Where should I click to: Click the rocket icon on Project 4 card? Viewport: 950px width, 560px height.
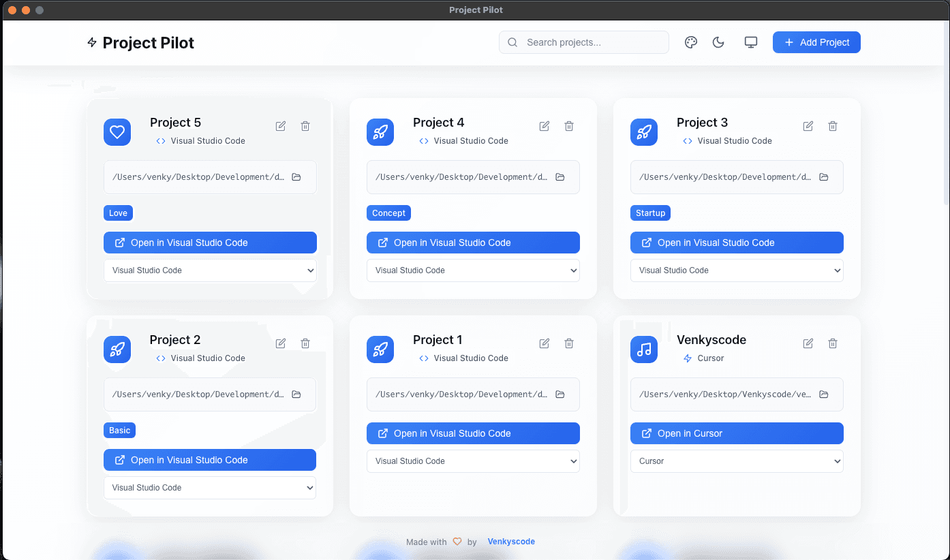(380, 132)
